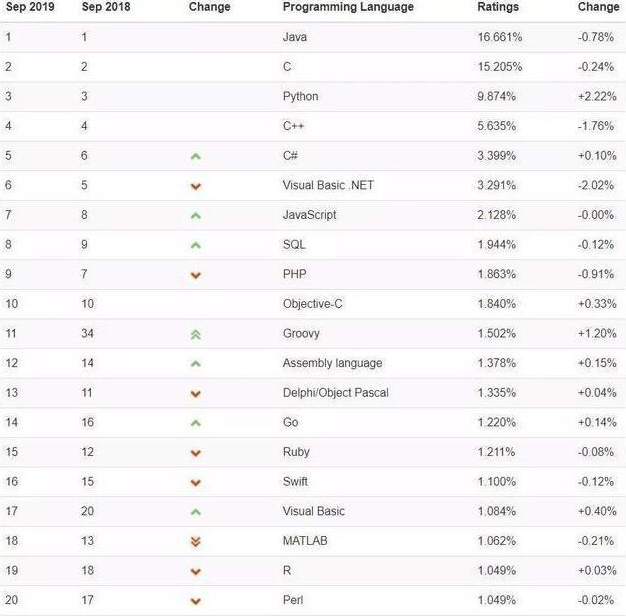626x616 pixels.
Task: Click the Programming Language column header
Action: [347, 7]
